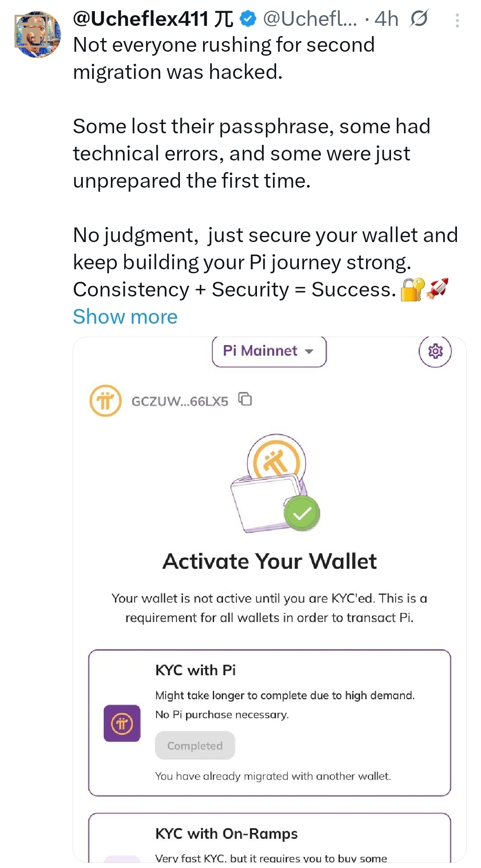
Task: Open the tweet author's profile picture
Action: pos(37,34)
